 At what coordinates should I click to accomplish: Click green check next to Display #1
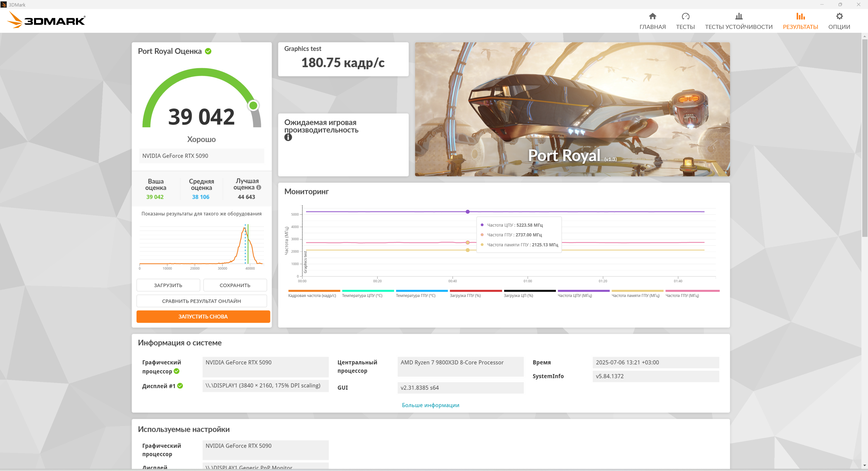[180, 386]
